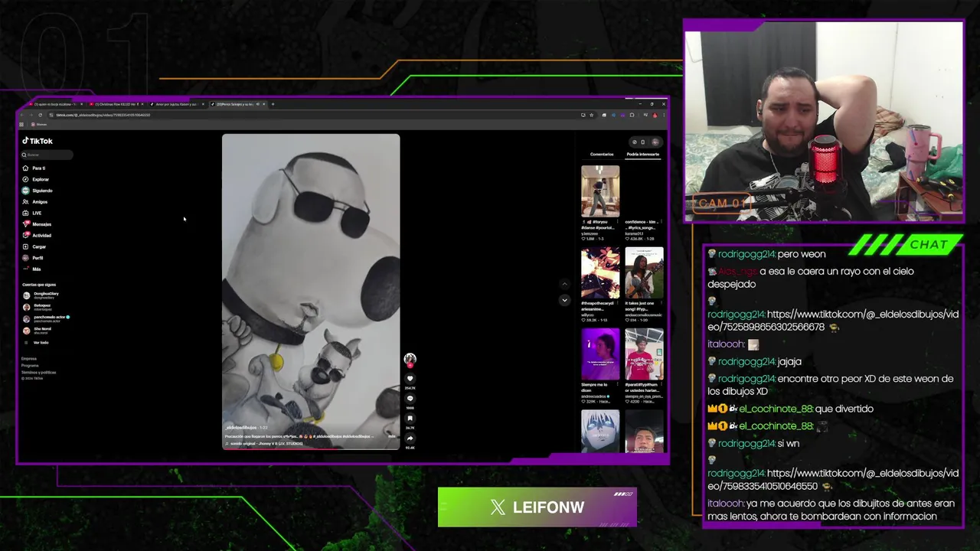
Task: Go to previous video with up arrow
Action: click(x=564, y=285)
